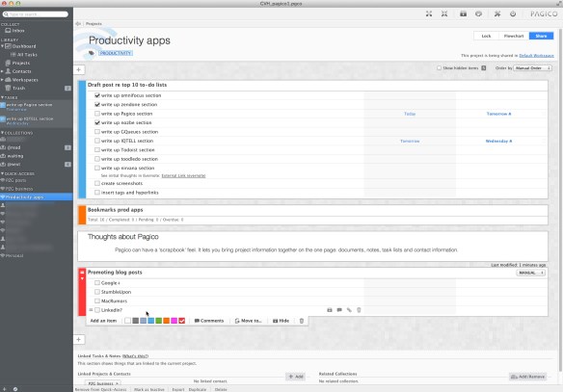The width and height of the screenshot is (563, 392).
Task: Open the Order by Manual Order dropdown
Action: 533,67
